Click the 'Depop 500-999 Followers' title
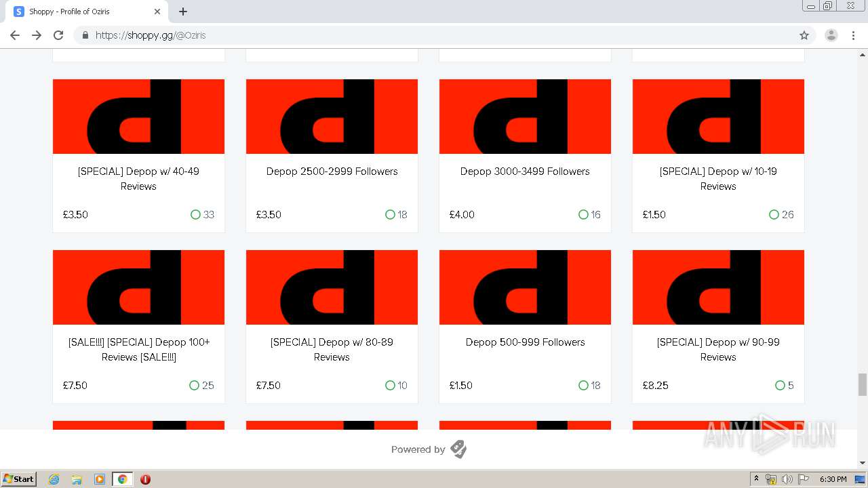The image size is (868, 488). click(525, 342)
